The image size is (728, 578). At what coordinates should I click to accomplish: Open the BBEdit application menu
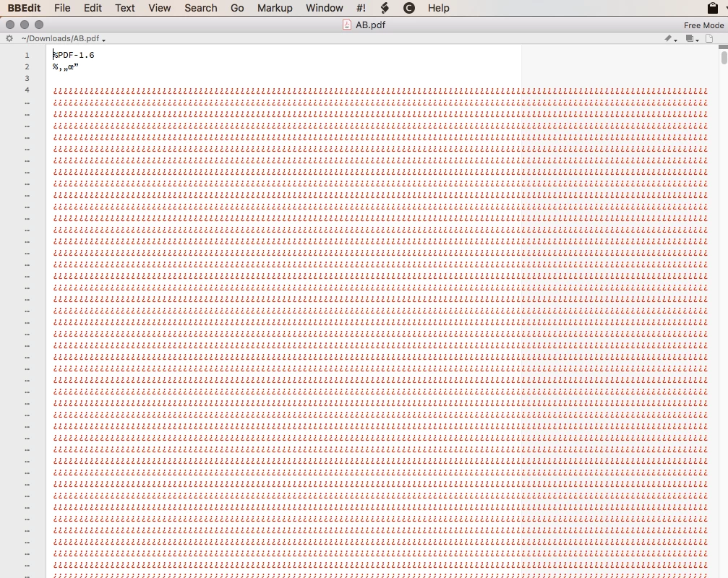point(24,8)
